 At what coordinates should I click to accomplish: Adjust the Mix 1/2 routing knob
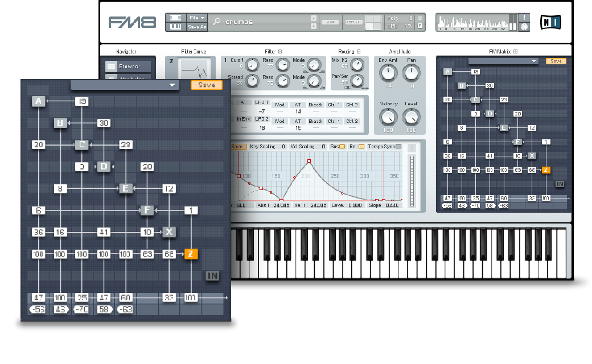(x=357, y=65)
